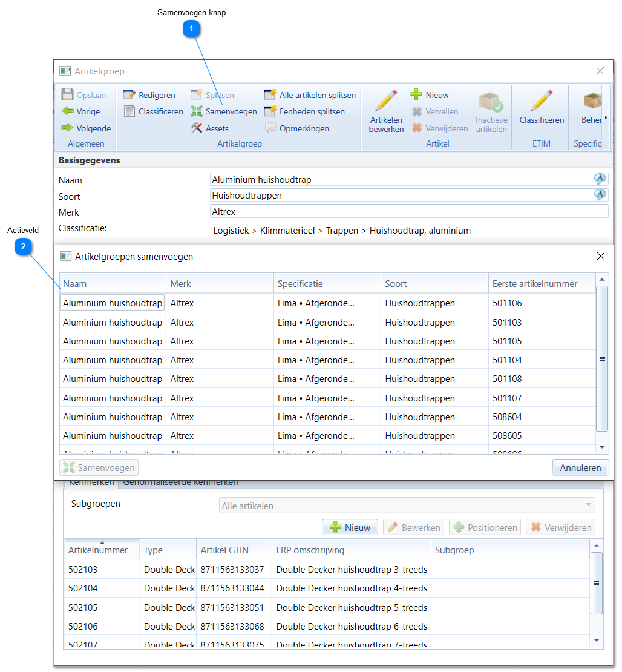
Task: Click Samenvoegen in the ribbon
Action: (224, 111)
